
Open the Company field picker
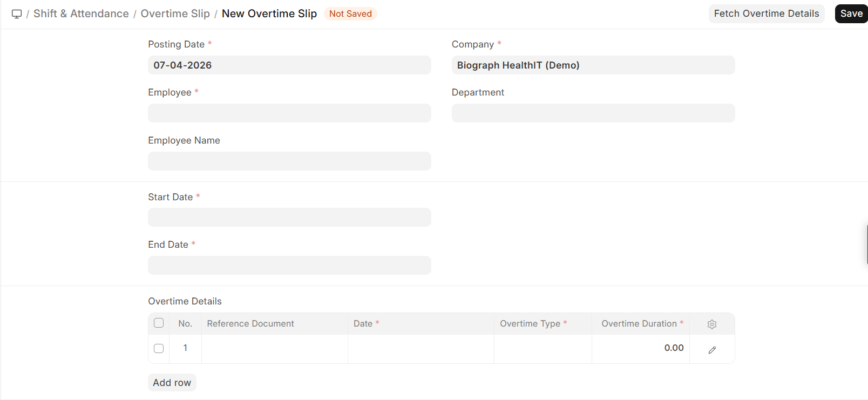point(593,65)
